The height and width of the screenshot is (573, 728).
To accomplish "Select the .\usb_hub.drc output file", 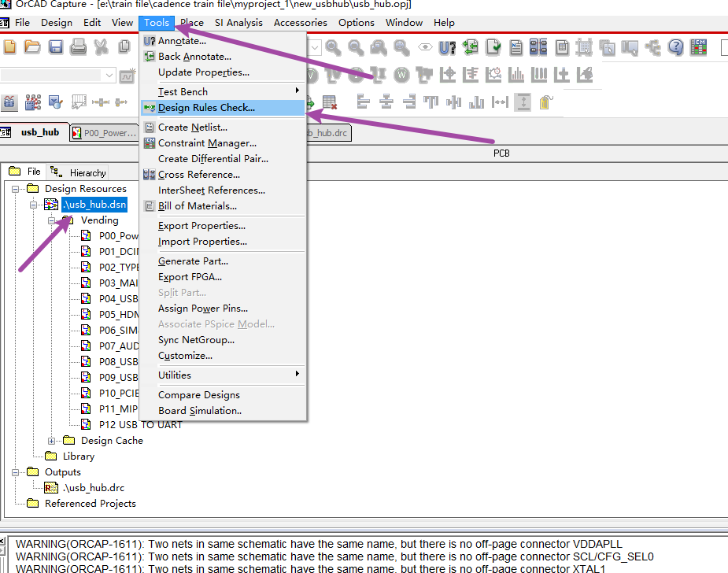I will 94,488.
